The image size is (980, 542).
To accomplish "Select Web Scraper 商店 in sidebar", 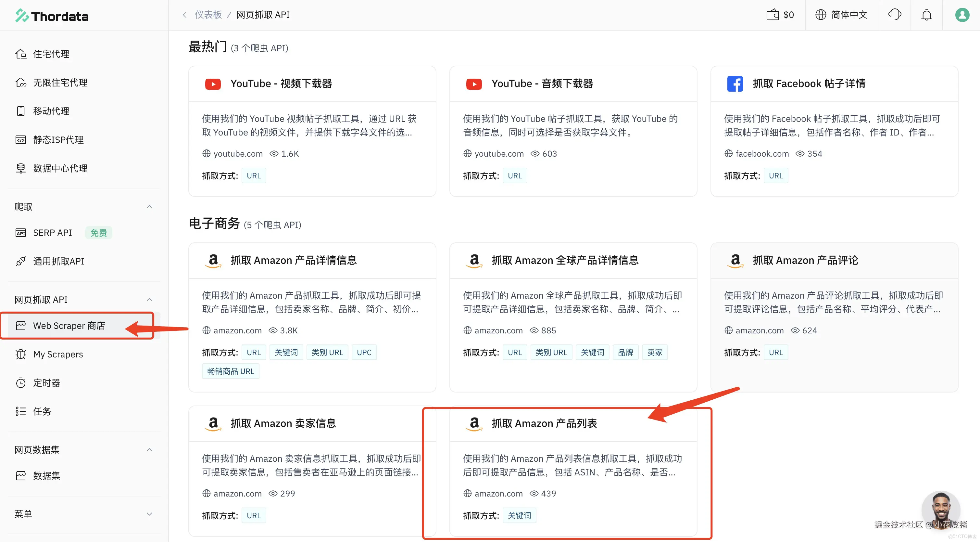I will point(69,326).
